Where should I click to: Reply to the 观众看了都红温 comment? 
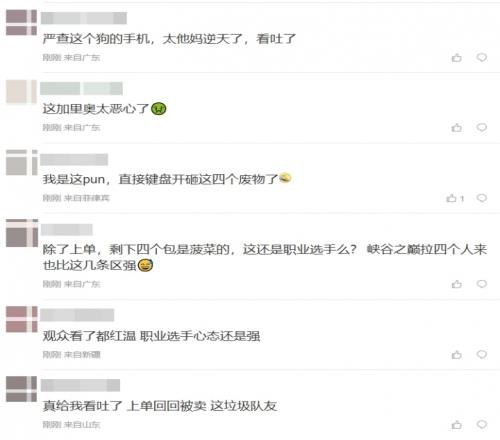click(x=482, y=354)
